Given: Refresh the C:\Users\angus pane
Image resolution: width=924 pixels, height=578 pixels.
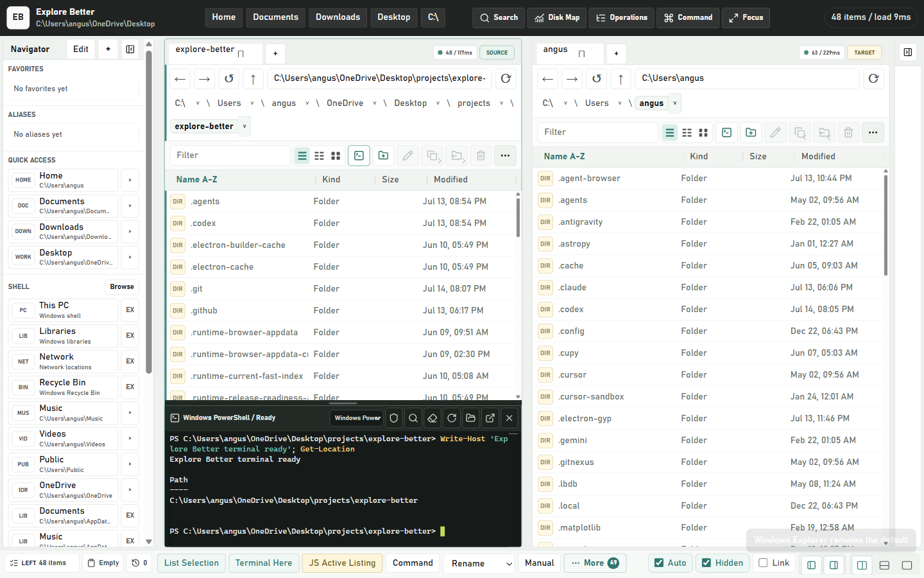Looking at the screenshot, I should click(x=873, y=78).
